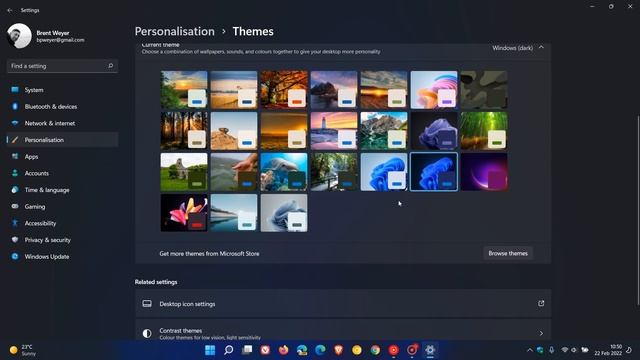Select the pastel bloom light theme
640x360 pixels.
click(x=434, y=90)
